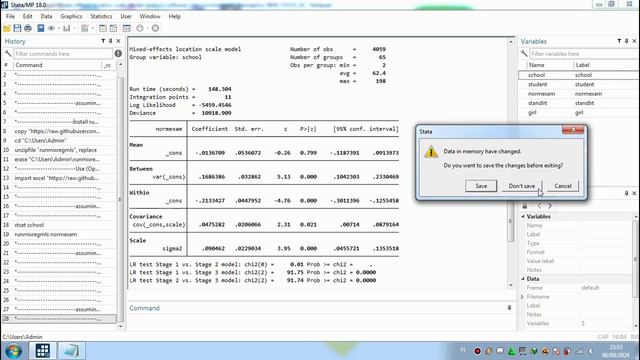Open the Statistics menu
Viewport: 640px width, 360px height.
101,16
